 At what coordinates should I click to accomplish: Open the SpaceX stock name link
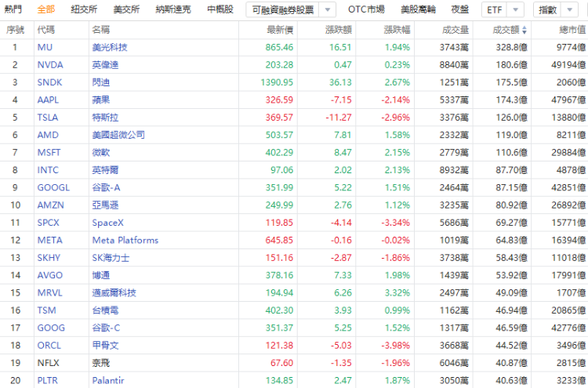pyautogui.click(x=107, y=223)
